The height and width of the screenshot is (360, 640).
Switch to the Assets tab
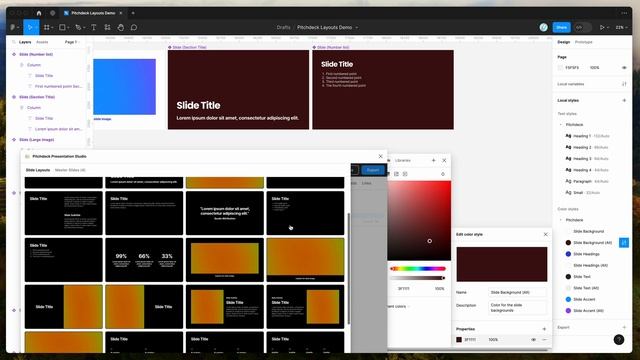pos(42,42)
